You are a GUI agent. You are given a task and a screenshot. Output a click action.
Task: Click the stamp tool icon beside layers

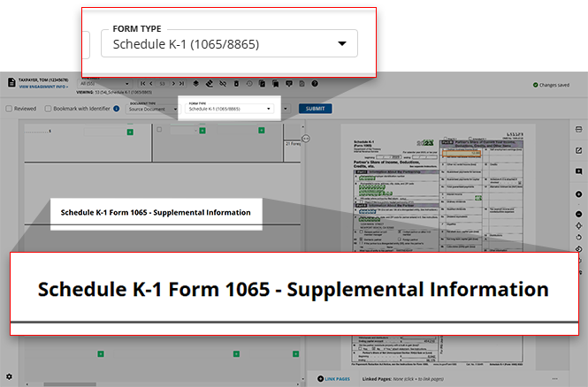(210, 84)
